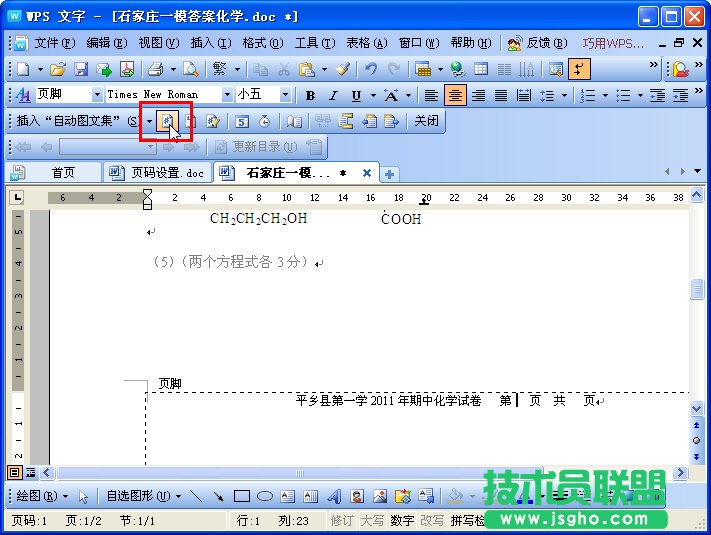Open the 表格 menu
The height and width of the screenshot is (535, 711).
[x=367, y=43]
